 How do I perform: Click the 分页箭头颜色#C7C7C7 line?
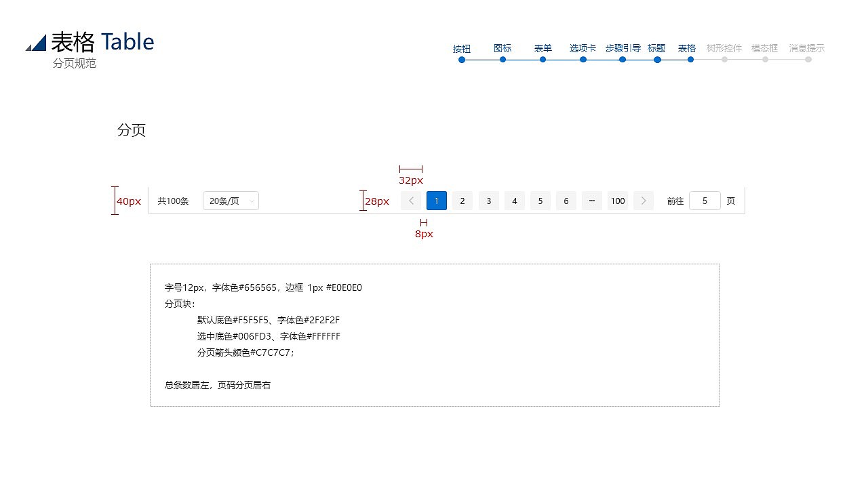point(246,352)
